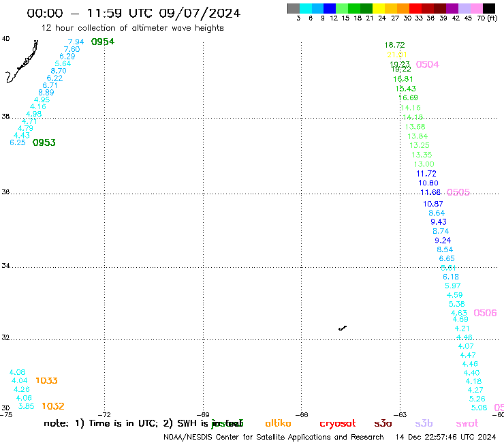
Task: Click the wave height value '18.72'
Action: pyautogui.click(x=395, y=45)
